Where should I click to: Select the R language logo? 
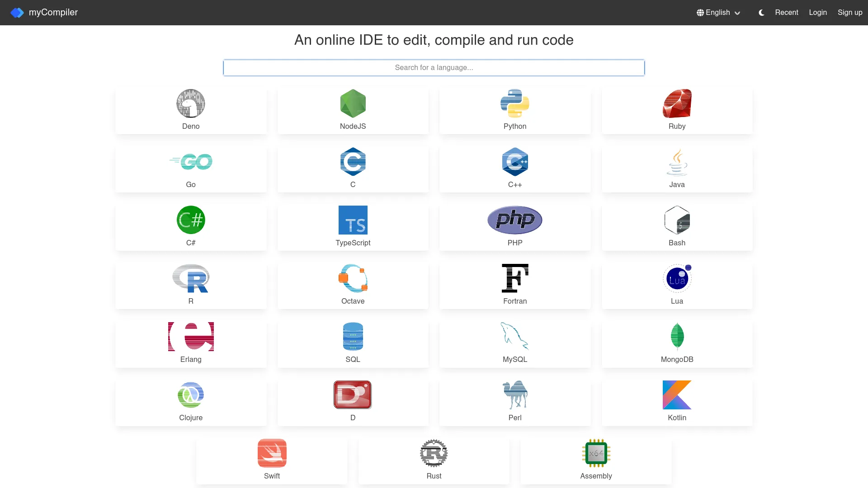pos(191,278)
